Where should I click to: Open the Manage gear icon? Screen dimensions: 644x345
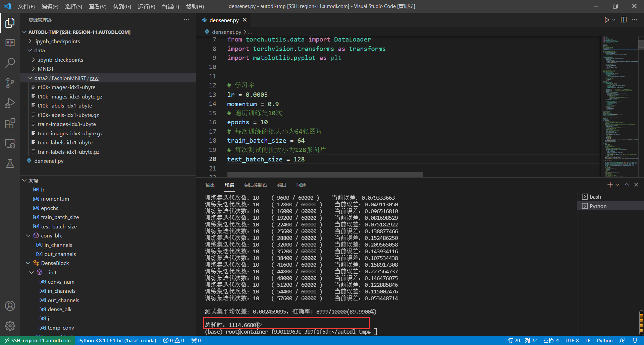10,326
